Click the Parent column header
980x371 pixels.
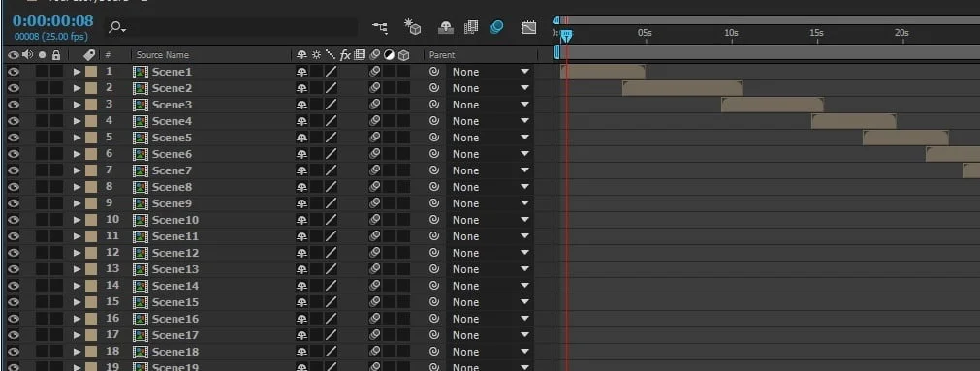point(442,55)
